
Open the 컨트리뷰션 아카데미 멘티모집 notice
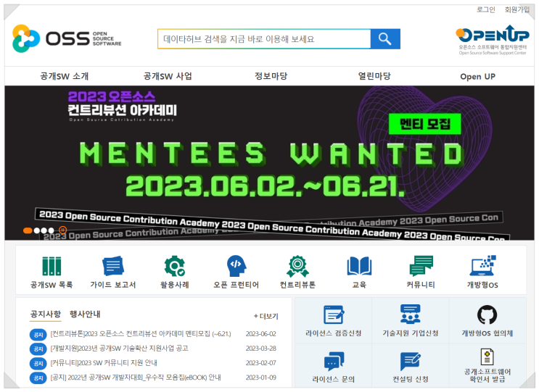[x=141, y=334]
